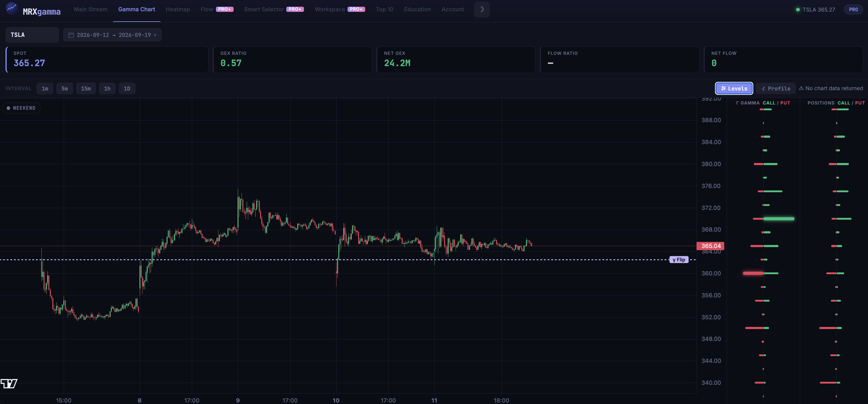The image size is (868, 404).
Task: Expand the 2026-09-12 to 2026-09-19 date dropdown
Action: (112, 35)
